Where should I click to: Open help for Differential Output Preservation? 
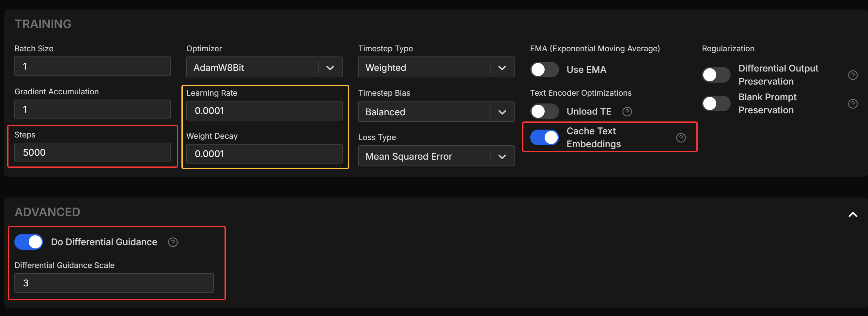pyautogui.click(x=852, y=75)
